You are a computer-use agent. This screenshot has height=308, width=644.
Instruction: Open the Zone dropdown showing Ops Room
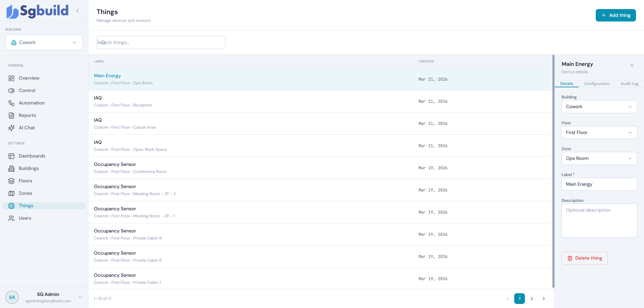599,158
